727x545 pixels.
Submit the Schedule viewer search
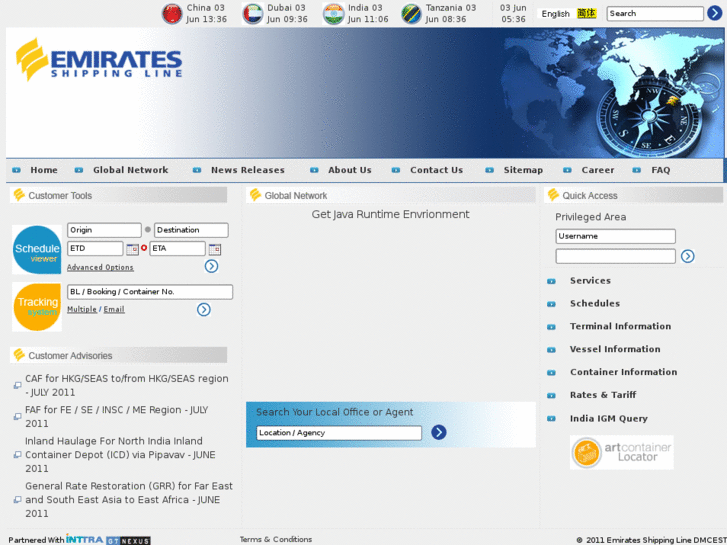pos(211,266)
